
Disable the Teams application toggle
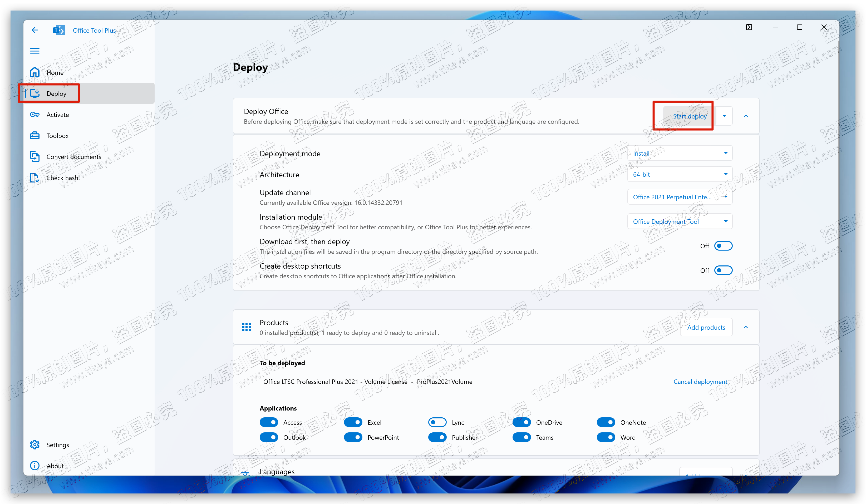(x=522, y=437)
